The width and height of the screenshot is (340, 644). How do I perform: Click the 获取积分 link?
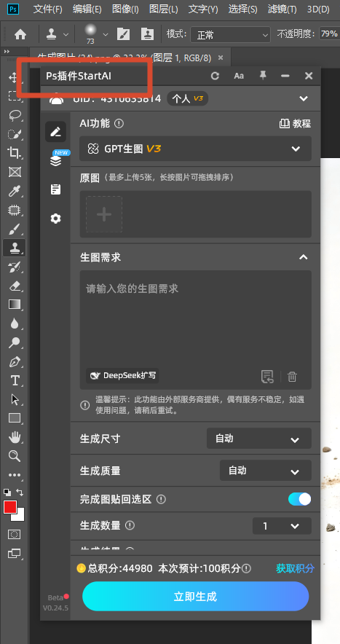[x=296, y=568]
